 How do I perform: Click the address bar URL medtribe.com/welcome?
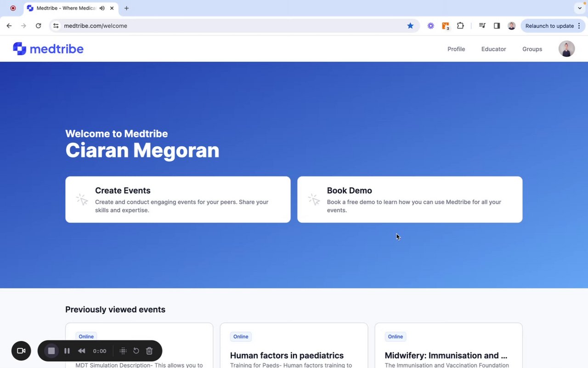pyautogui.click(x=96, y=26)
